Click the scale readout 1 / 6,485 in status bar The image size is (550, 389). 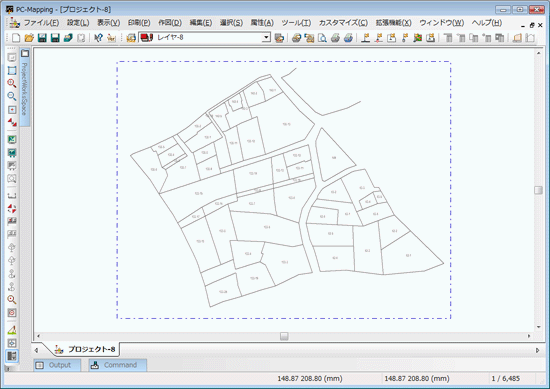[505, 379]
